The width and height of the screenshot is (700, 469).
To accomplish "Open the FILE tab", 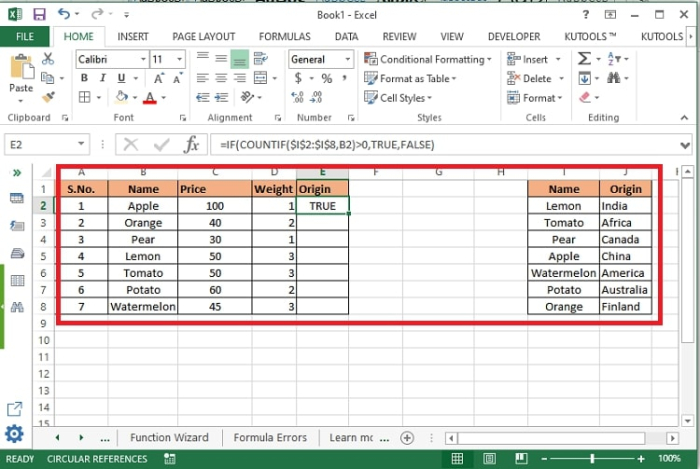I will point(25,37).
